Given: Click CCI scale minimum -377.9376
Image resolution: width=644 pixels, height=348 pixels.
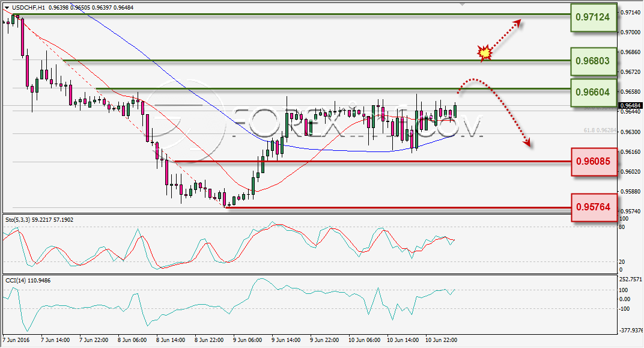Looking at the screenshot, I should click(x=631, y=330).
